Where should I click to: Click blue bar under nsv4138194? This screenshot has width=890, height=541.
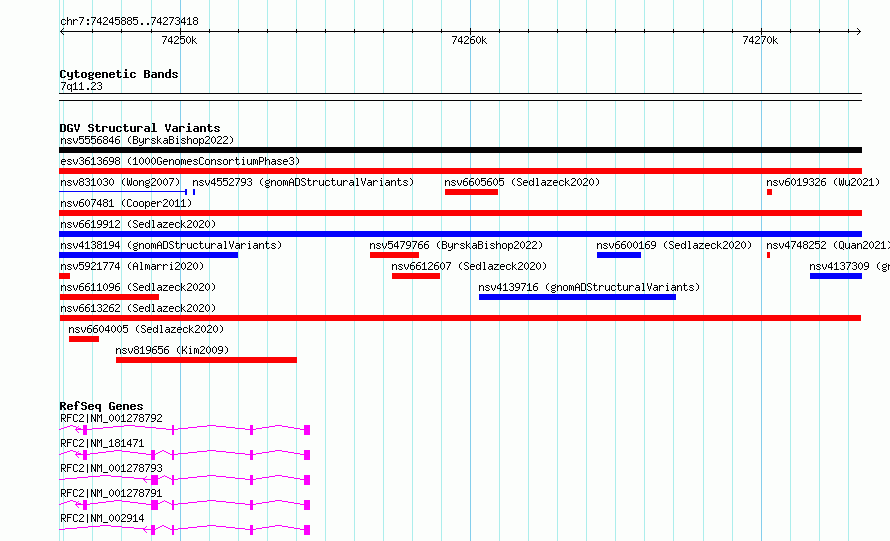[x=149, y=255]
